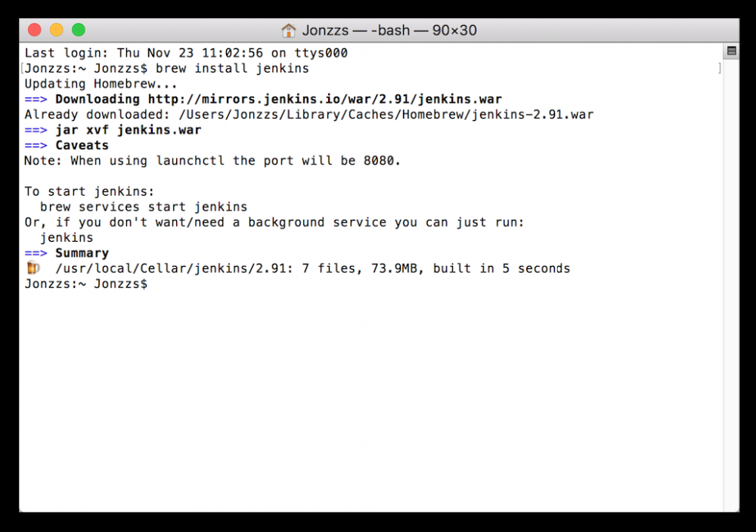Click the beer mug icon on Summary line
Viewport: 756px width, 532px height.
tap(33, 268)
